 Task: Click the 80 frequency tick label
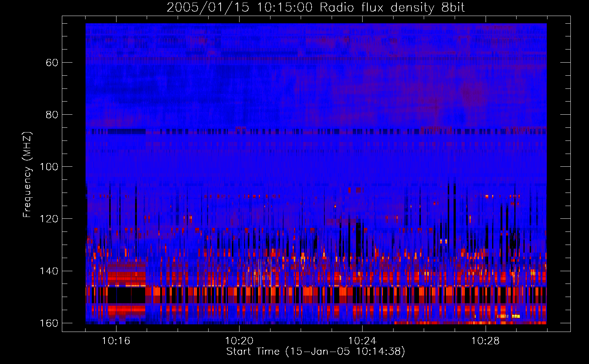click(52, 115)
